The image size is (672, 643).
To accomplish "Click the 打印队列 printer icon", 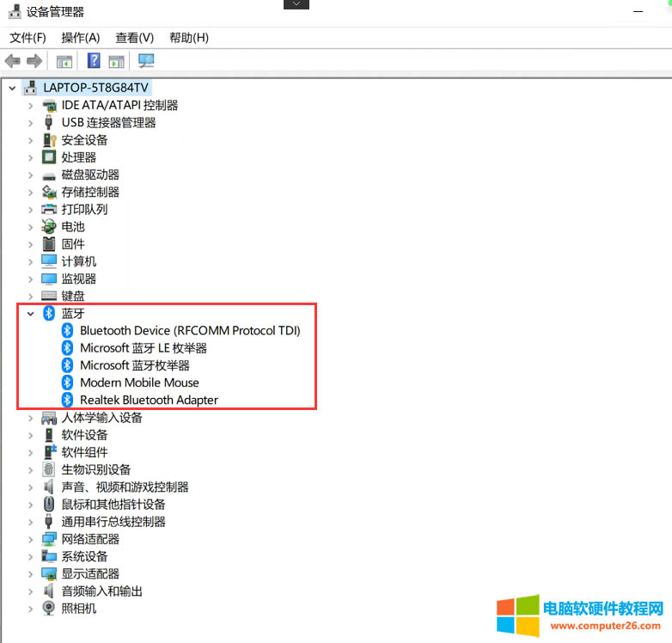I will point(49,209).
